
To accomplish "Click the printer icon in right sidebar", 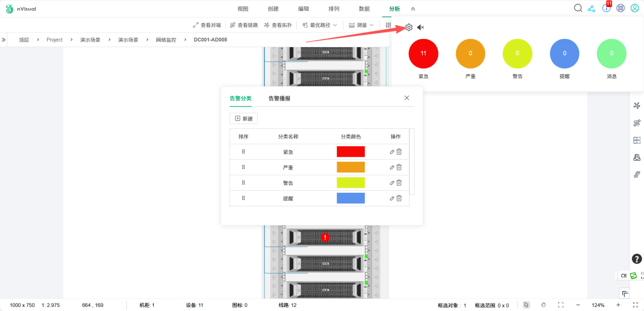I will [x=637, y=157].
